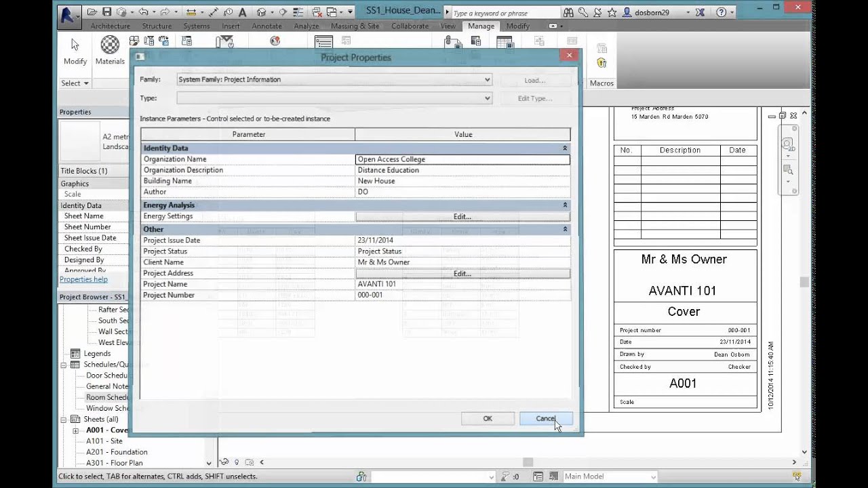Select the Text tool 'A' in quick access toolbar
868x488 pixels.
pos(243,12)
